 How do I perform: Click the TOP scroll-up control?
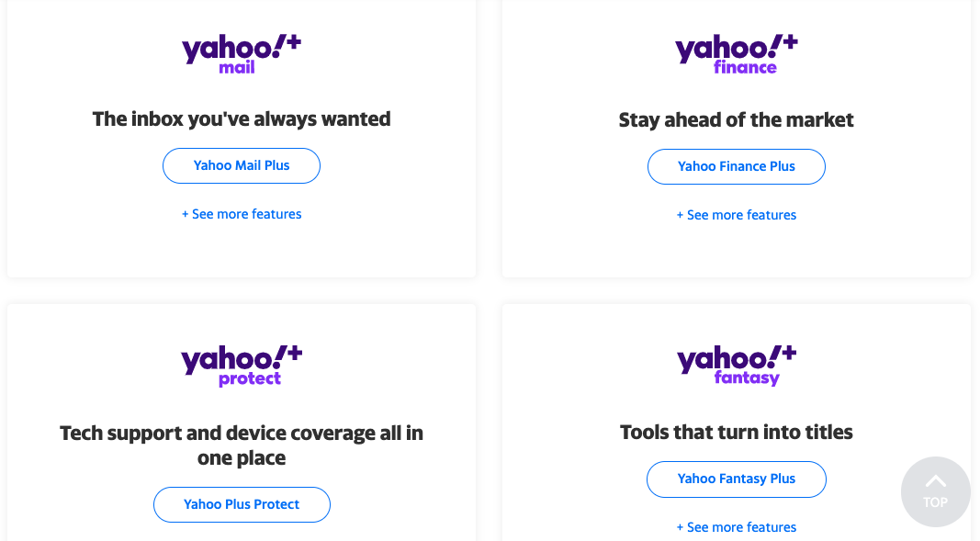[x=935, y=492]
